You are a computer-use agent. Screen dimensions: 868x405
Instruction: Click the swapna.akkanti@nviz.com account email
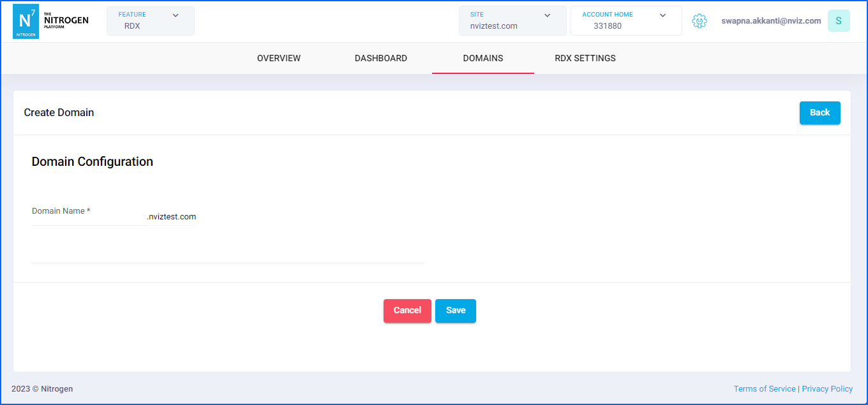point(771,21)
